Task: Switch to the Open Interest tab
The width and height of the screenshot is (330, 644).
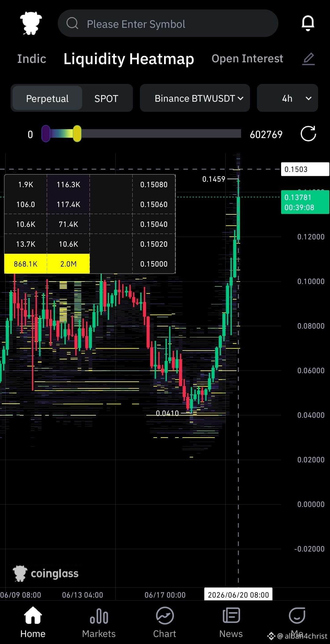Action: point(247,59)
